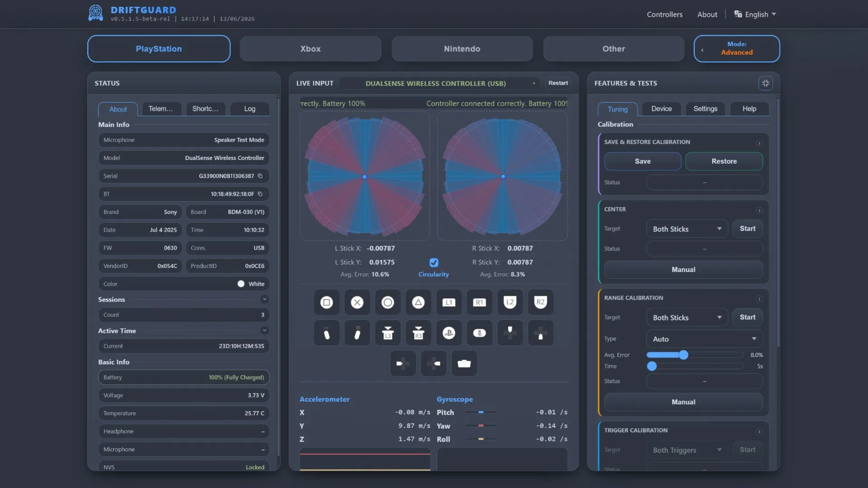Copy the BT address
This screenshot has width=868, height=488.
point(260,194)
